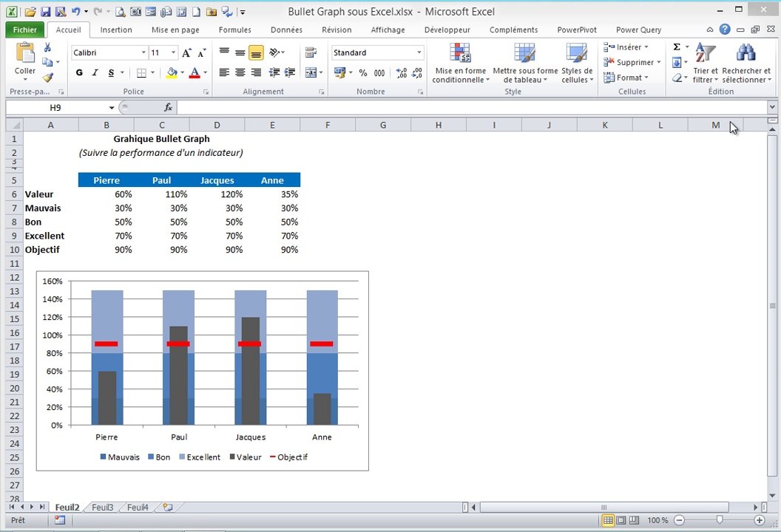Click the Increase Indent icon
The width and height of the screenshot is (781, 532).
coord(290,72)
